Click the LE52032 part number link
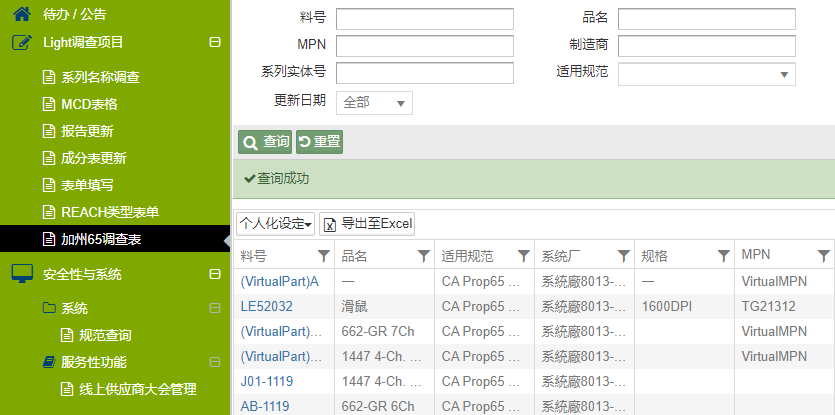The image size is (835, 415). [267, 306]
